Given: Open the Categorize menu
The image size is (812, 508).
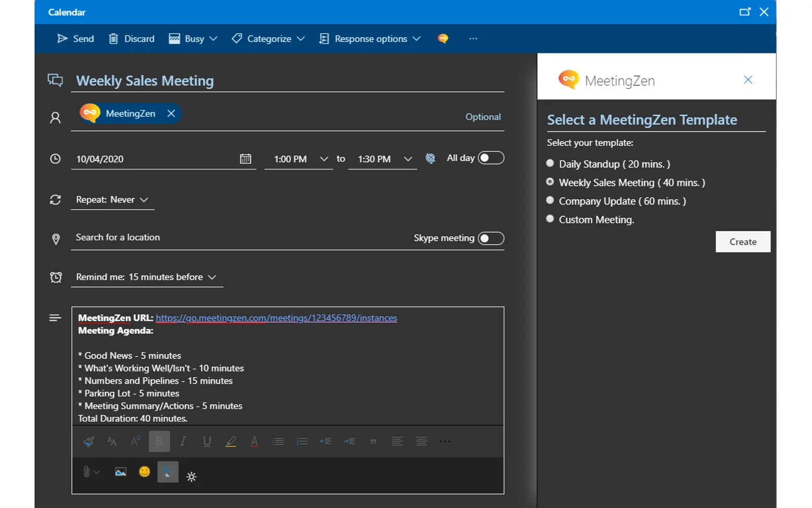Looking at the screenshot, I should 268,39.
